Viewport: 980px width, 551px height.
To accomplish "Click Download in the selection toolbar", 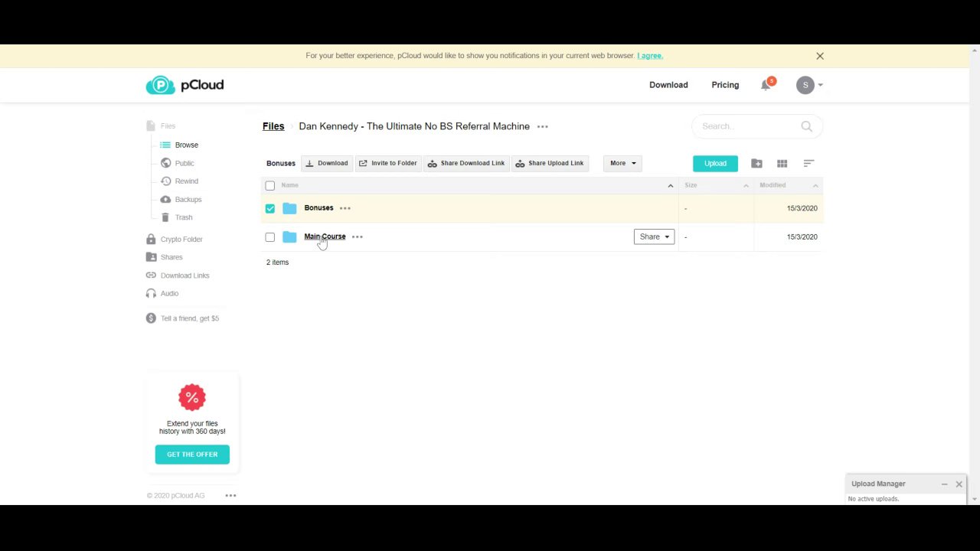I will [x=327, y=163].
